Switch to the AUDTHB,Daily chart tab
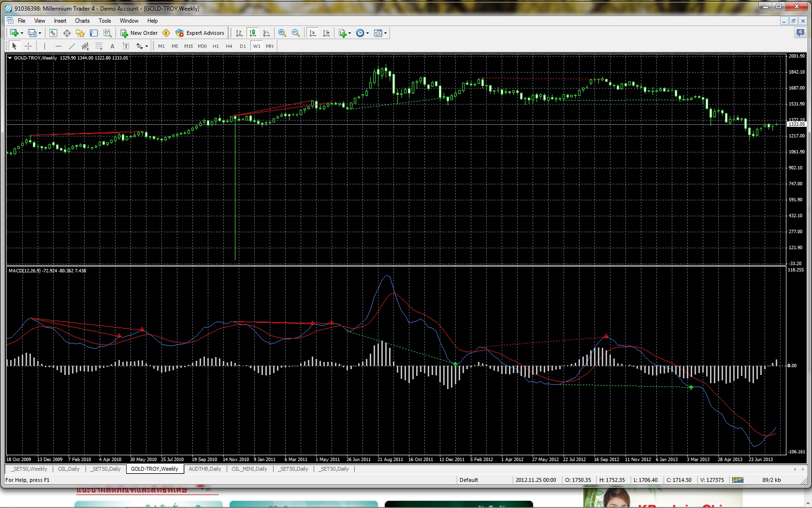 (205, 469)
